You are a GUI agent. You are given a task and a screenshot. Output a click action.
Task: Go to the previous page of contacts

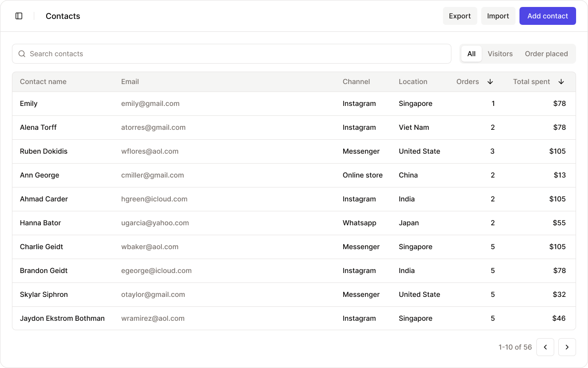(x=545, y=347)
